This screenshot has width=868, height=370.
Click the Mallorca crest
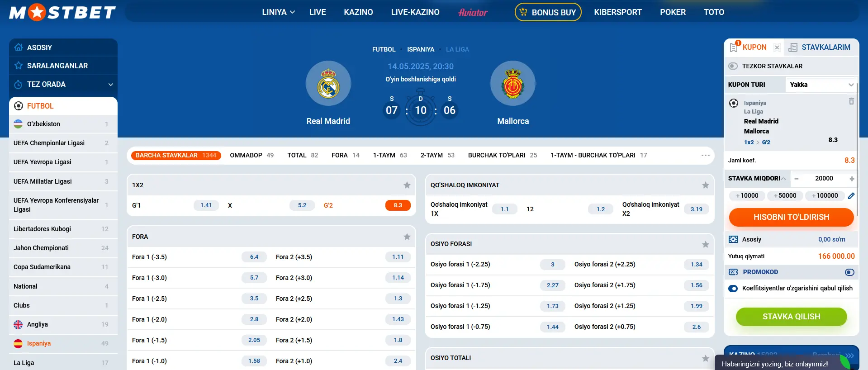click(x=513, y=84)
